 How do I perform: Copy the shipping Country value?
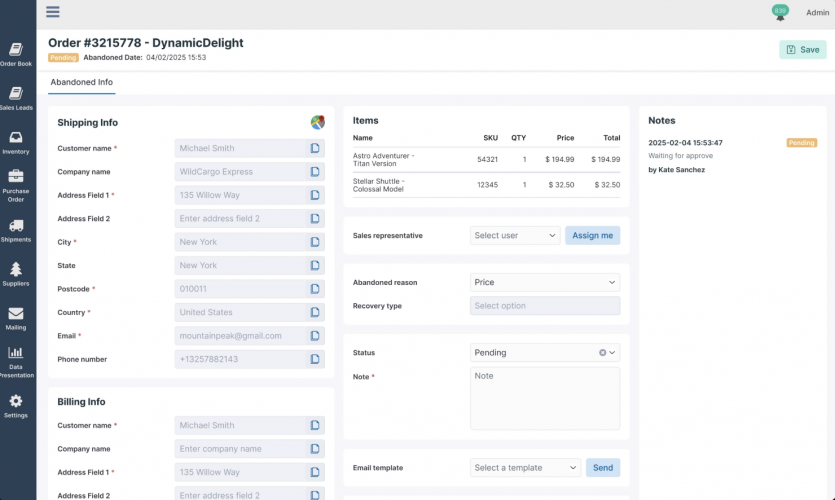click(315, 312)
